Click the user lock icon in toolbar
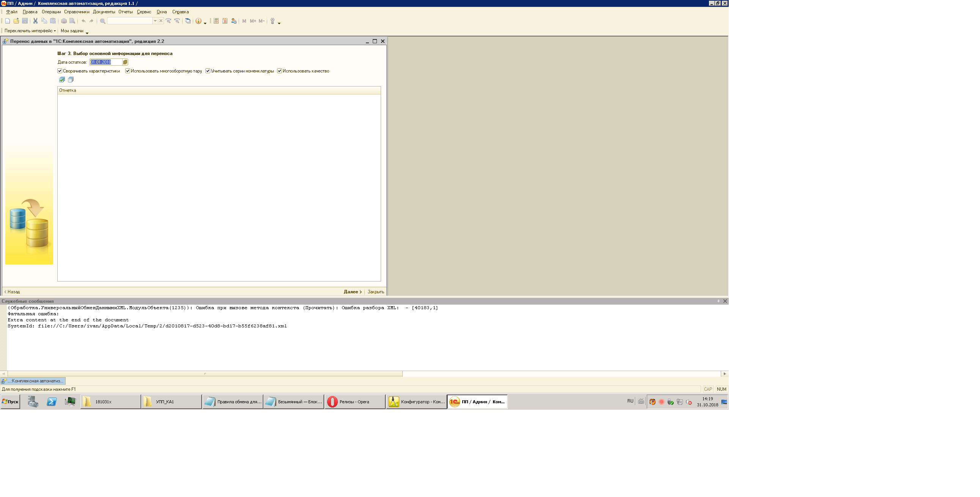Image resolution: width=980 pixels, height=497 pixels. coord(233,21)
